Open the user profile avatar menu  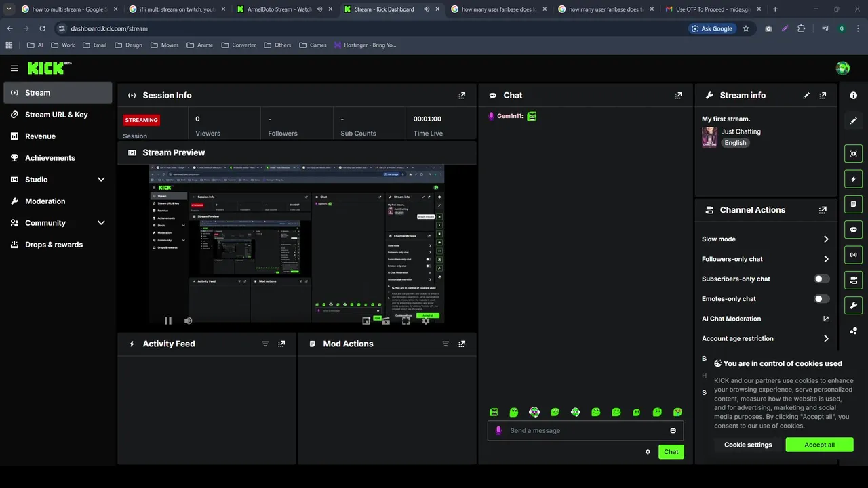[843, 68]
